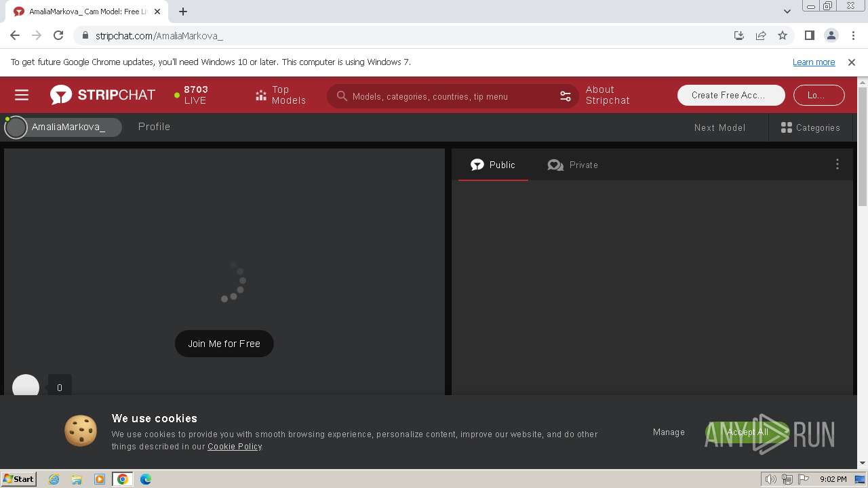Viewport: 868px width, 488px height.
Task: Click the site lock icon
Action: point(85,35)
